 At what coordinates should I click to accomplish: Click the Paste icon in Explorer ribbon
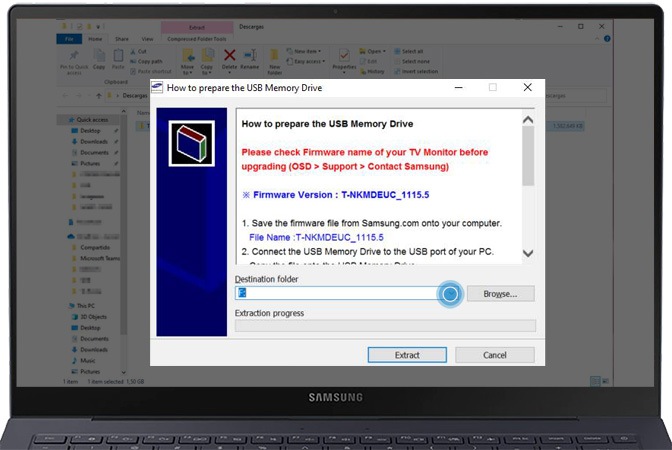coord(118,59)
